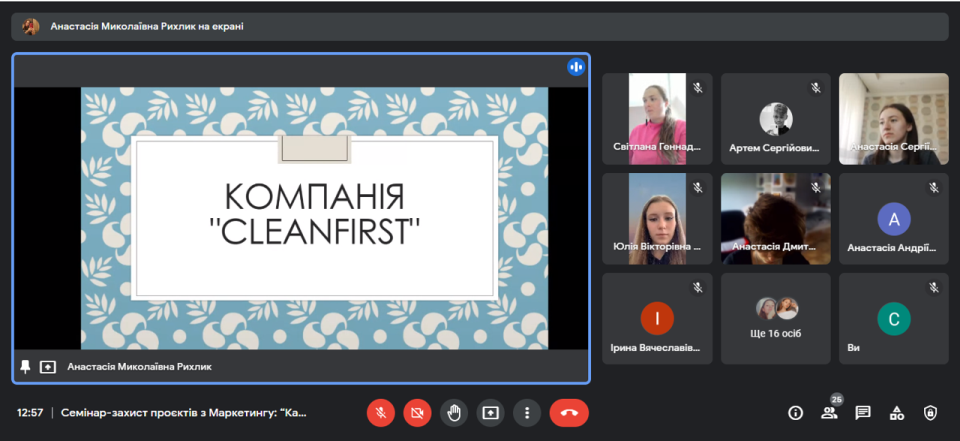Click the meeting title "Семінар-захист проєктів з Маркетингу"
This screenshot has width=960, height=441.
pos(184,412)
